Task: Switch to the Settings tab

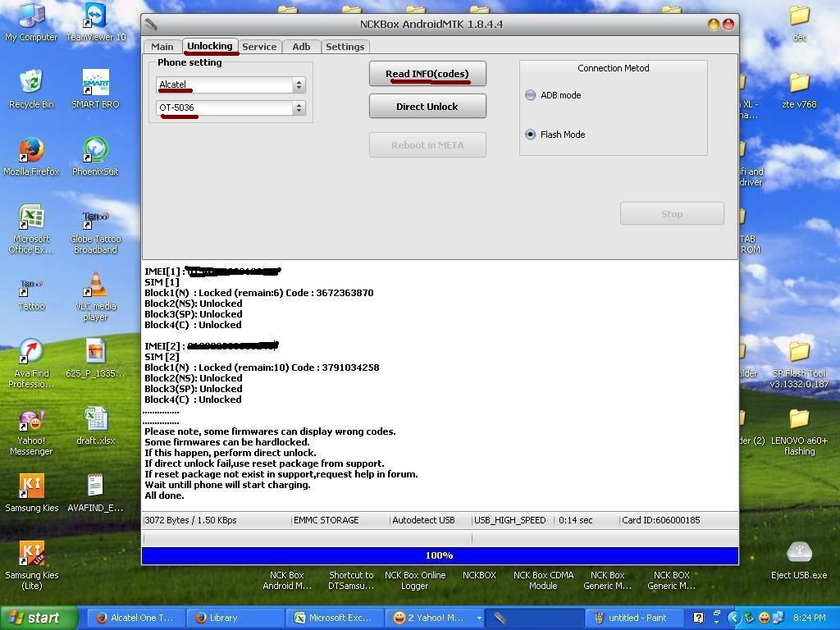Action: [x=345, y=47]
